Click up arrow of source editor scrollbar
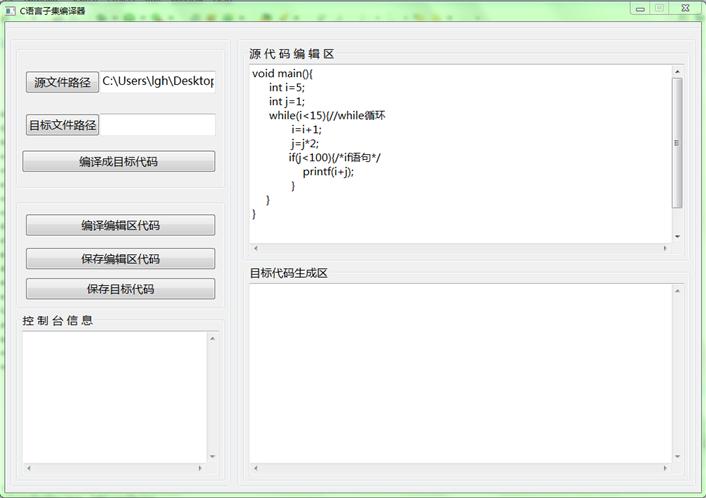Viewport: 706px width, 498px height. 677,72
